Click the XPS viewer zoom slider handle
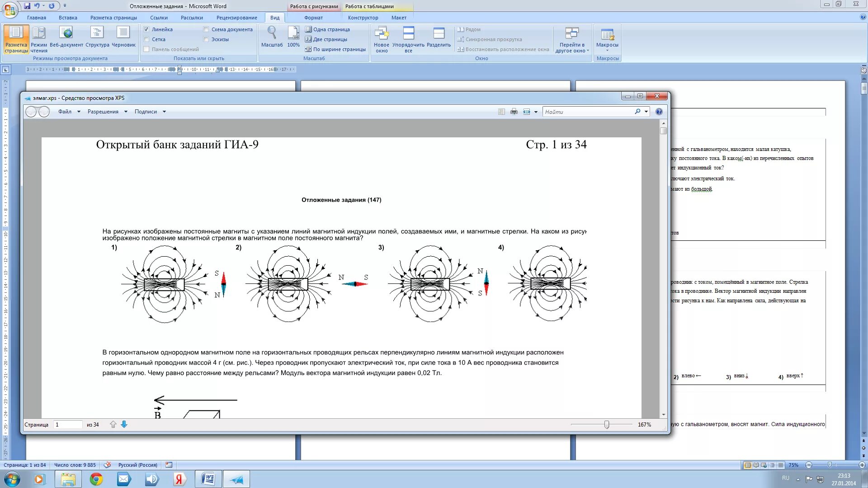The width and height of the screenshot is (868, 488). click(607, 425)
